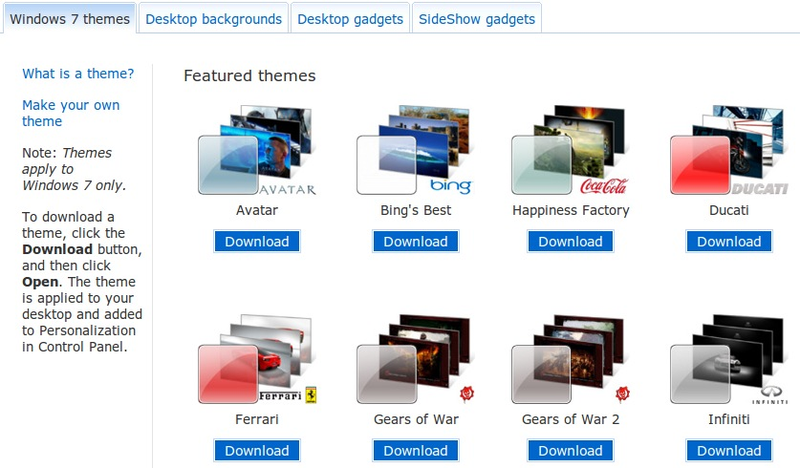The width and height of the screenshot is (800, 468).
Task: Click Download under Happiness Factory
Action: (570, 241)
